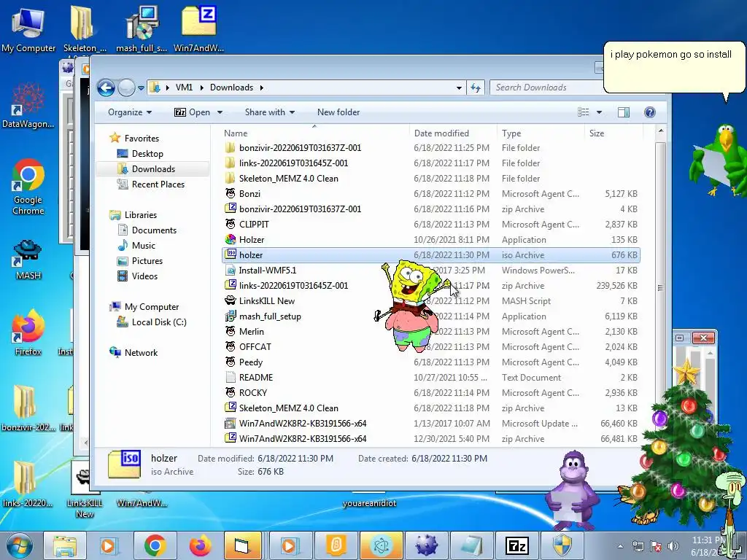
Task: Open the Organize menu
Action: click(130, 112)
